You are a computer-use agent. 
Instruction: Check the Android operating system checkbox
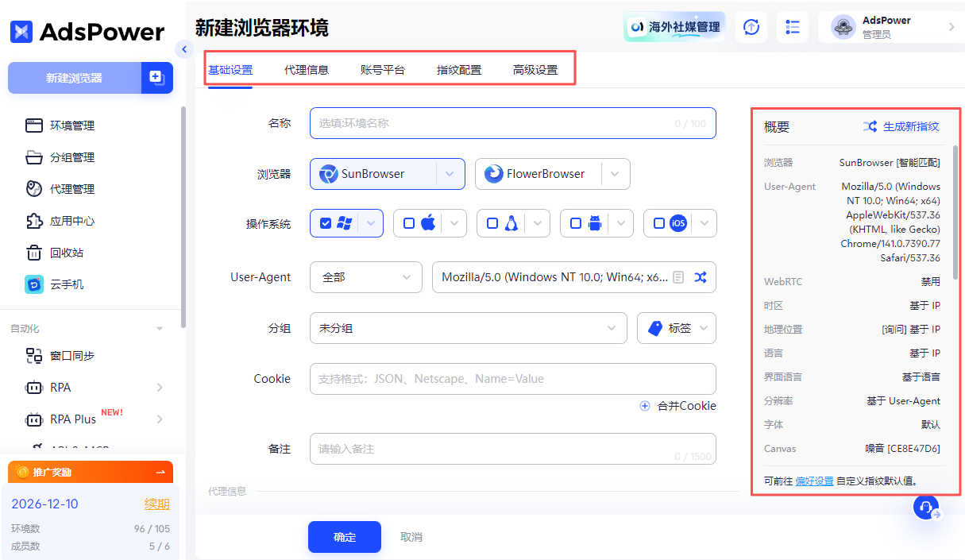[x=573, y=223]
